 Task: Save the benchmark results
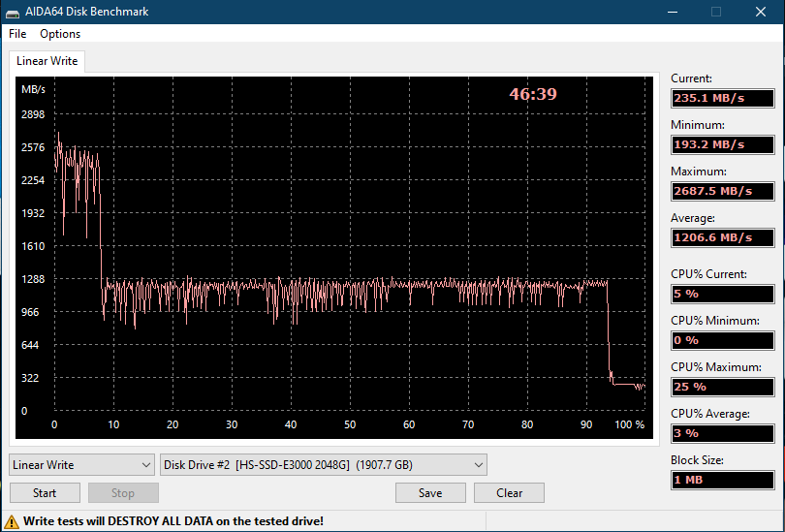point(430,493)
